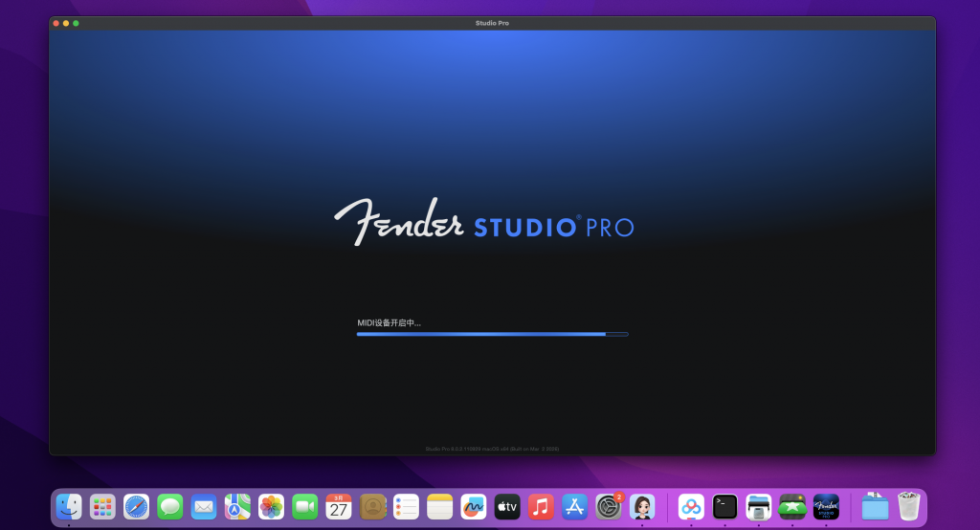Launch Safari from the dock
The height and width of the screenshot is (530, 980).
point(137,506)
